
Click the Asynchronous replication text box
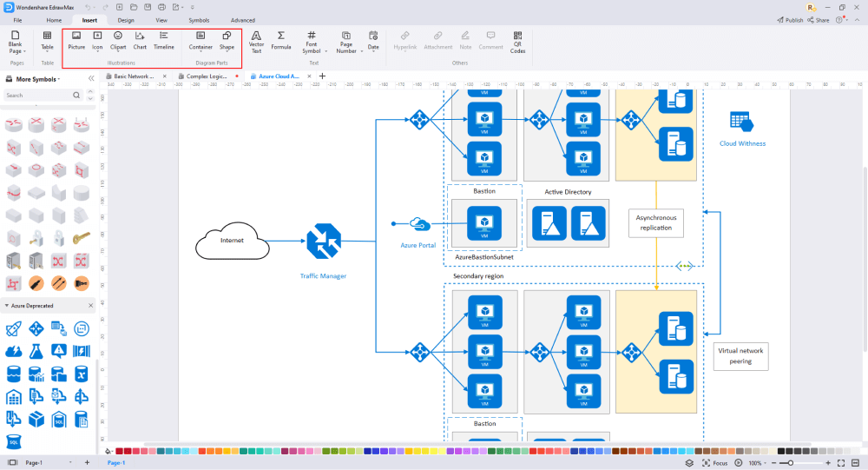coord(656,222)
